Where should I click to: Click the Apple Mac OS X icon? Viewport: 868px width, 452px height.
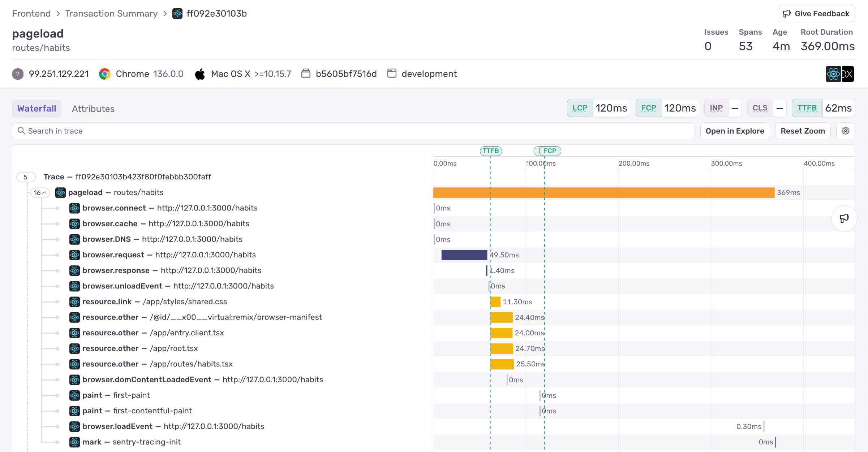[x=200, y=74]
